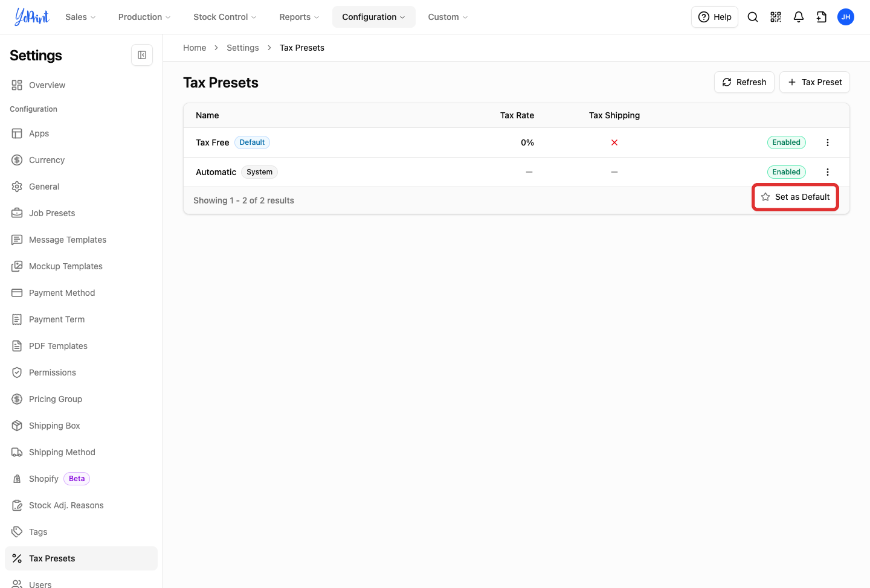Open kebab menu for Tax Free row
Screen dimensions: 870x588
828,142
